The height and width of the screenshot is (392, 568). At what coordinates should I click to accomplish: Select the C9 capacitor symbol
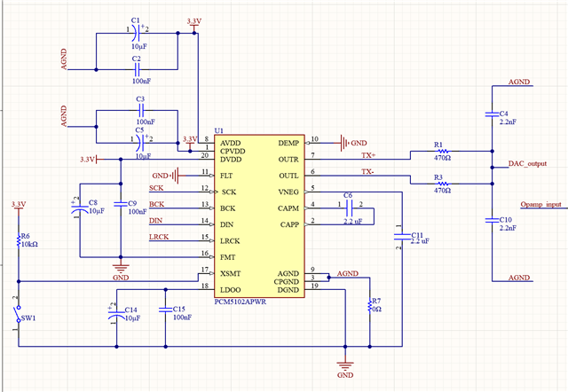121,205
